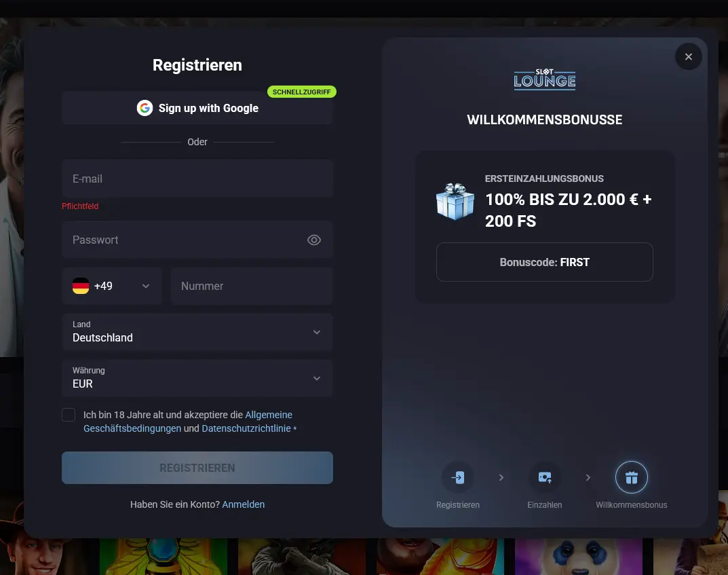The height and width of the screenshot is (575, 728).
Task: Open the Währung EUR dropdown
Action: [197, 378]
